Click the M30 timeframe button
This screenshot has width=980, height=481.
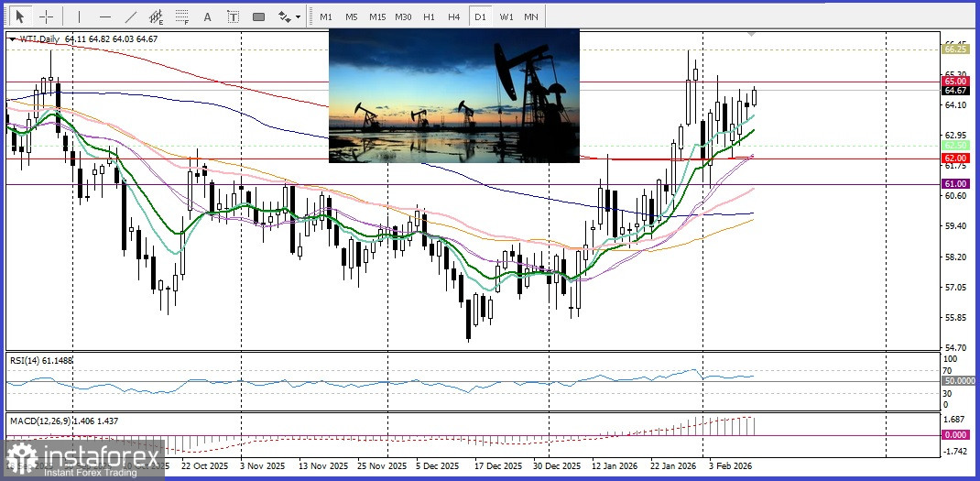point(403,16)
